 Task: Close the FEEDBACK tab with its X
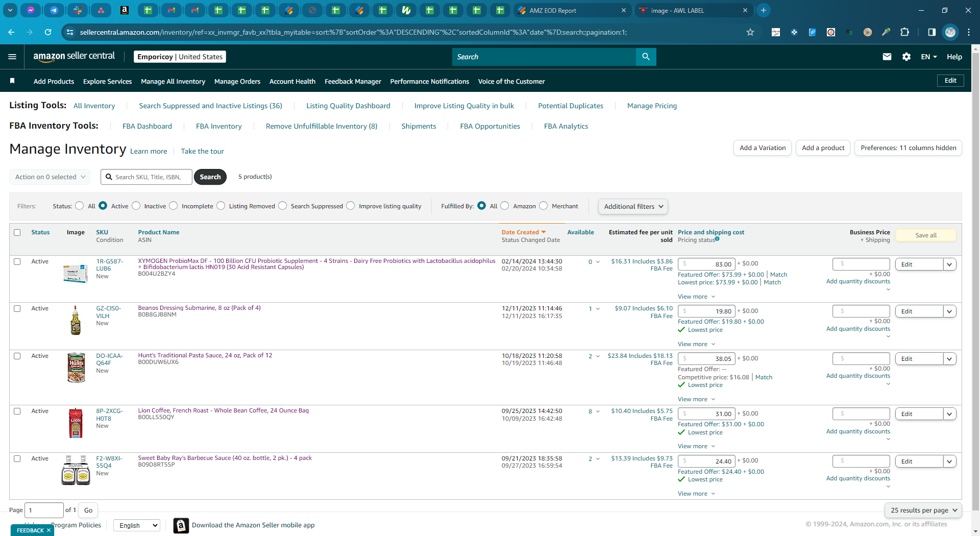tap(48, 530)
